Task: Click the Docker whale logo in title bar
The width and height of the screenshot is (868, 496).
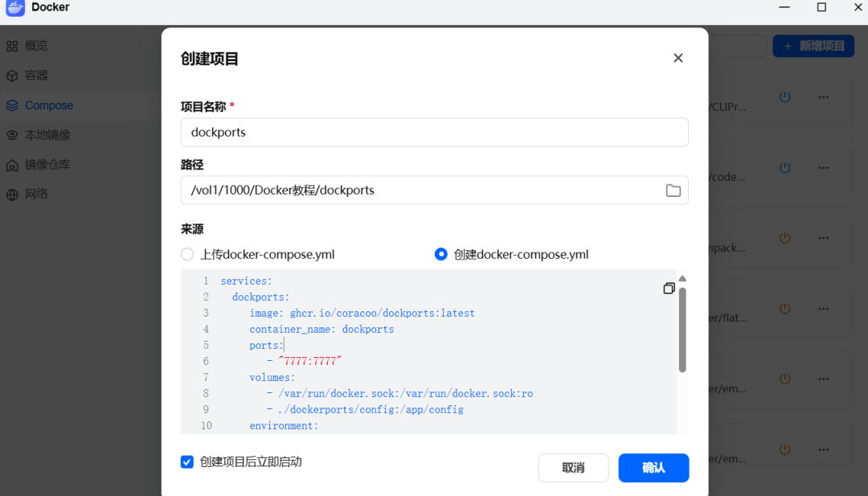Action: [15, 7]
